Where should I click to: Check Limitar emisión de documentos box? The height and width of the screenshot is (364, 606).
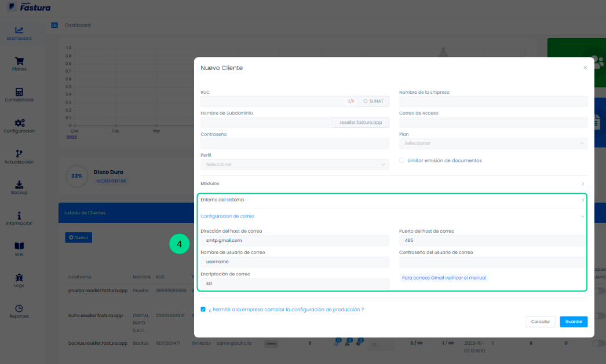pos(402,160)
